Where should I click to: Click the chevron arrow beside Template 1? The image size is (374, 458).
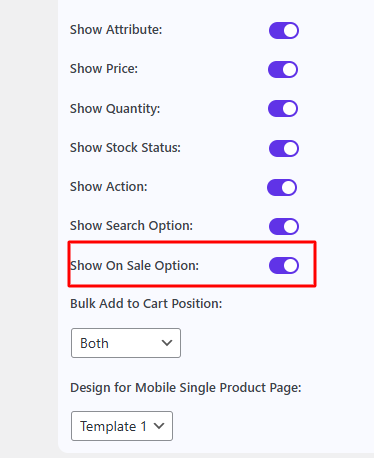click(159, 426)
